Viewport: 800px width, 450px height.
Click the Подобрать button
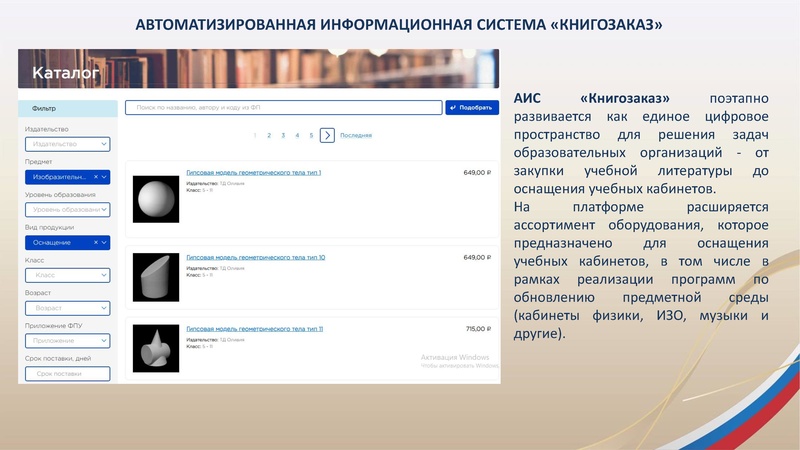click(x=472, y=108)
